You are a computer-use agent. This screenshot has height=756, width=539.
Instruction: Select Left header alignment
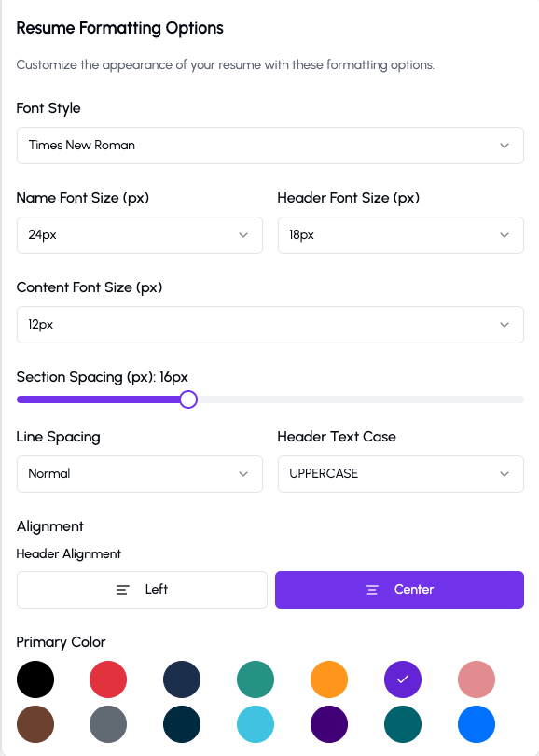pos(142,590)
